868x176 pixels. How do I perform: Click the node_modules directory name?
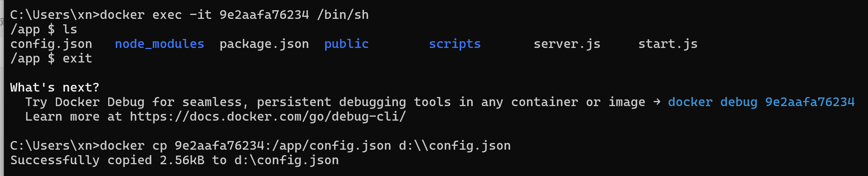pos(159,44)
